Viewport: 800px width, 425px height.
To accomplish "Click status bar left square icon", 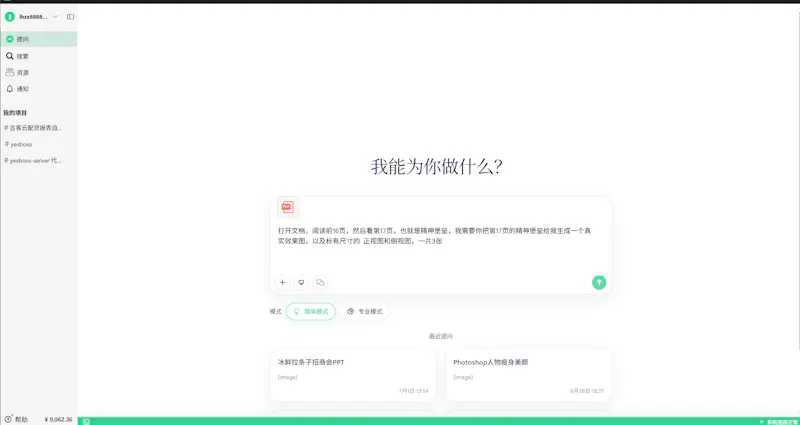I will pos(86,421).
